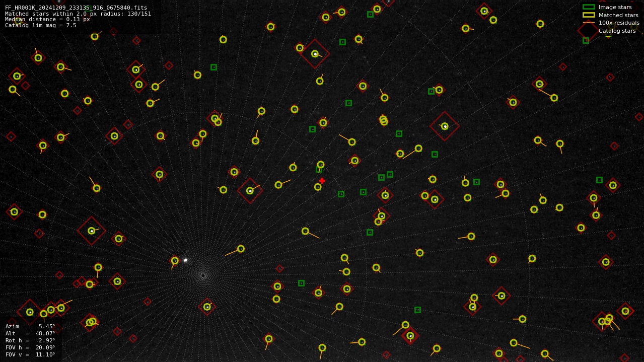Screen dimensions: 644x362
Task: Select the 'Image stars' legend label
Action: (x=615, y=7)
